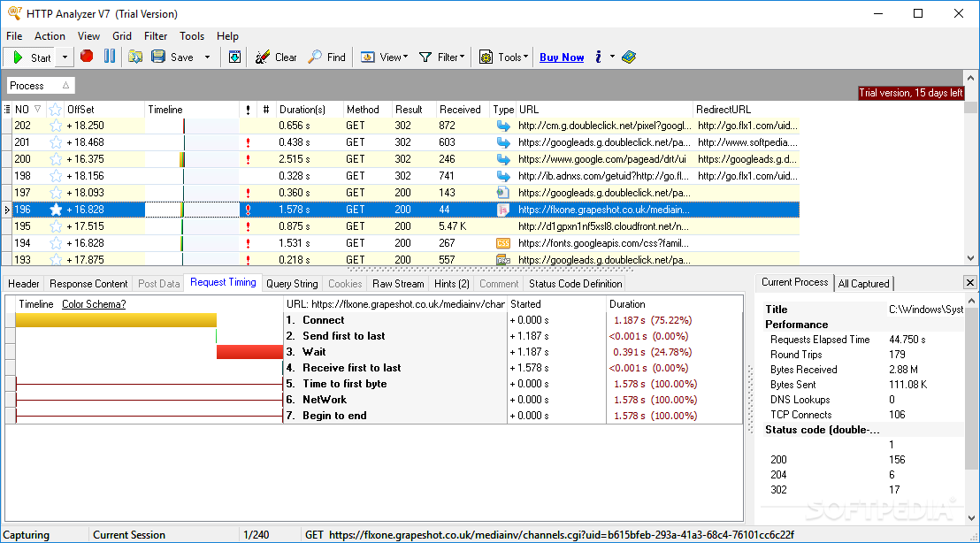Click the summary panel scrollbar down arrow
Viewport: 980px width, 543px height.
coord(971,517)
